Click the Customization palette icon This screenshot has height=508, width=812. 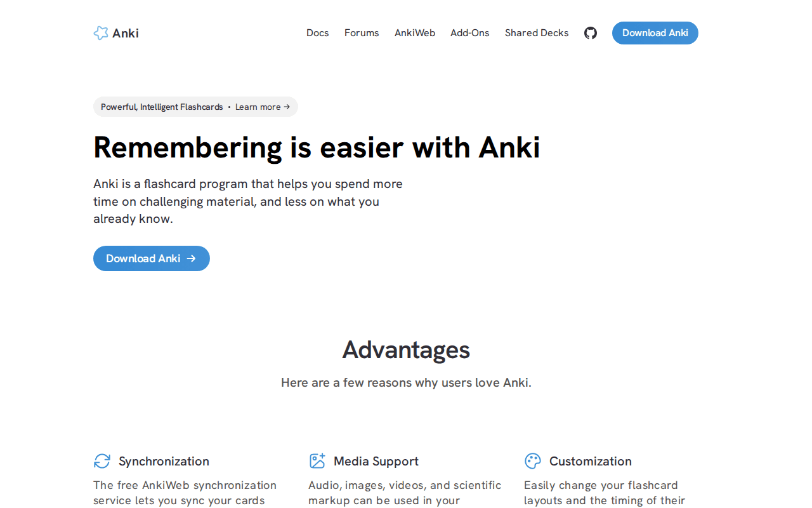[x=532, y=461]
